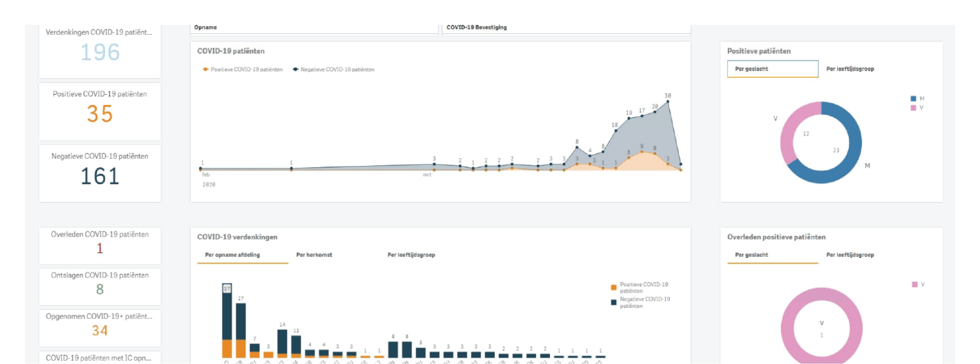Click the Negatieve COVID-19 patiënten KPI showing 161
980x364 pixels.
coord(100,173)
